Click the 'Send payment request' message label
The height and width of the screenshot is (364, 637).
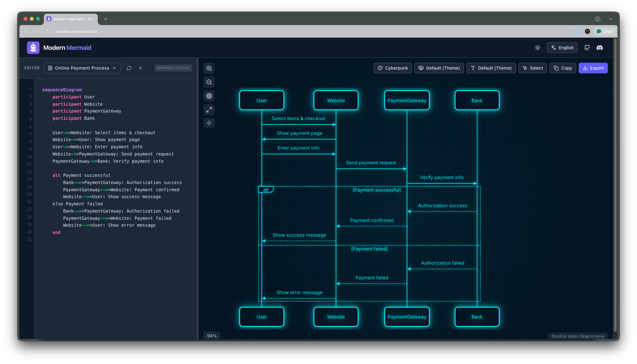[371, 163]
